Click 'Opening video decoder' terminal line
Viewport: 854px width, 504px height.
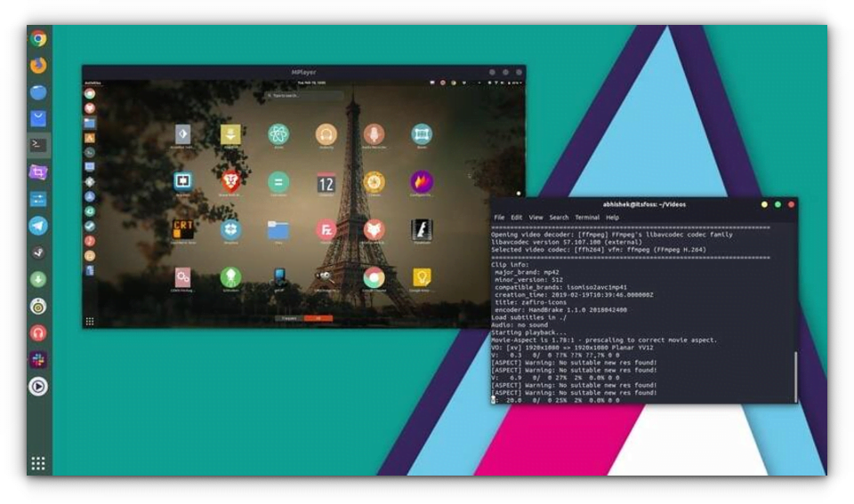[x=612, y=235]
